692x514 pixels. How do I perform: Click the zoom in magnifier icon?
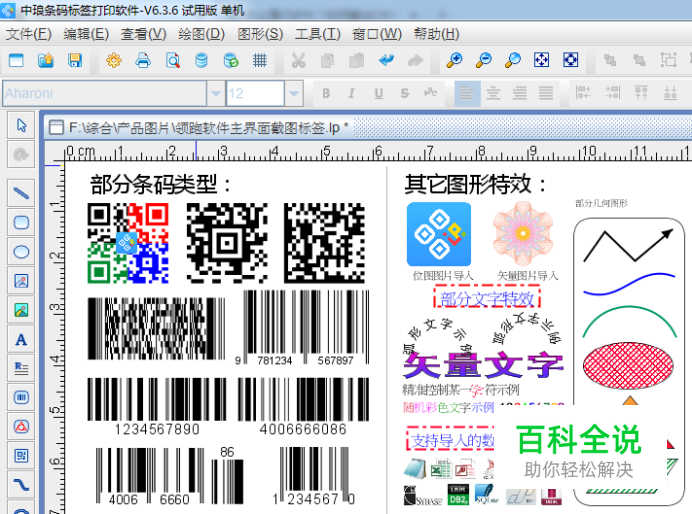pos(455,61)
